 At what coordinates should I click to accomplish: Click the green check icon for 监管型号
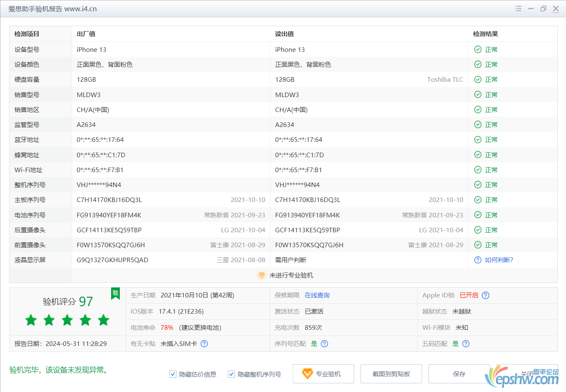478,124
